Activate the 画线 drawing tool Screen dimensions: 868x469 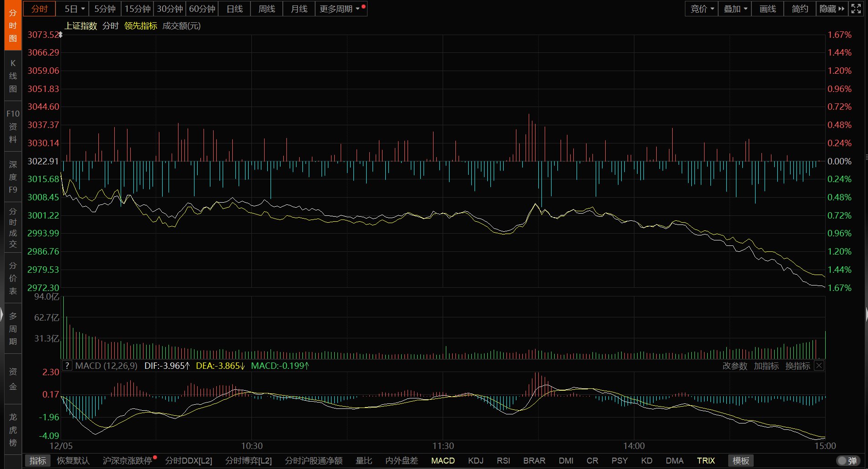(x=767, y=9)
